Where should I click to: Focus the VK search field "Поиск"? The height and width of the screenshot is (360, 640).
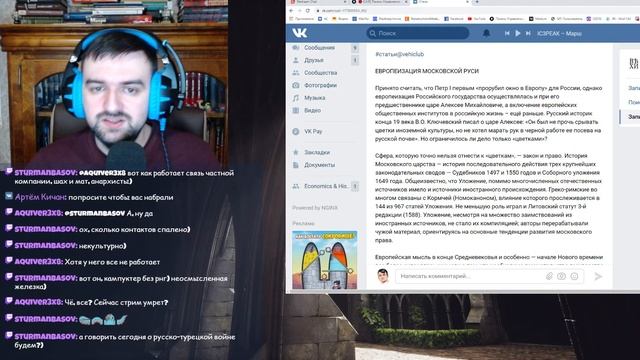click(418, 33)
